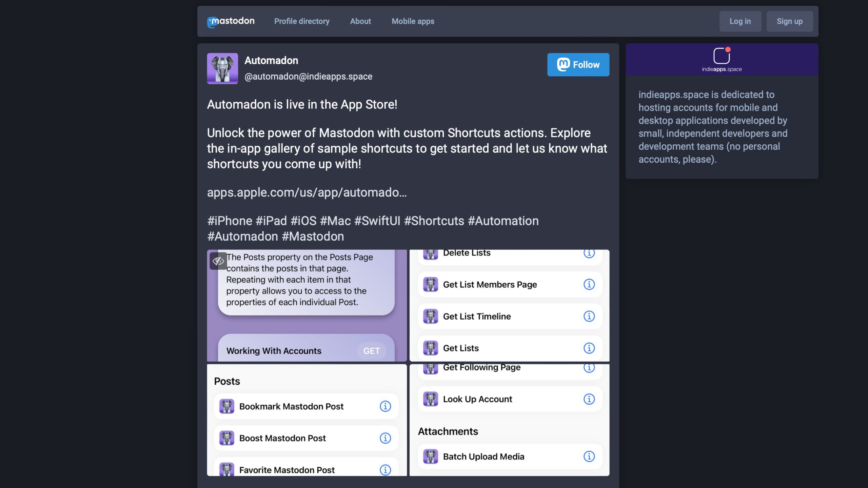Open the #SwiftUI hashtag
Screen dimensions: 868x488
click(377, 221)
